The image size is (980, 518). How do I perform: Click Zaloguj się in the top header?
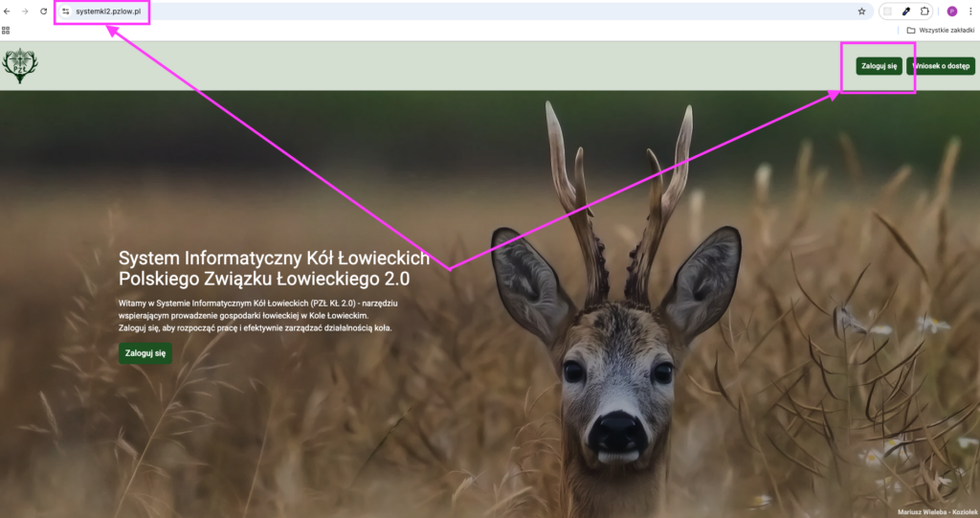click(x=879, y=66)
